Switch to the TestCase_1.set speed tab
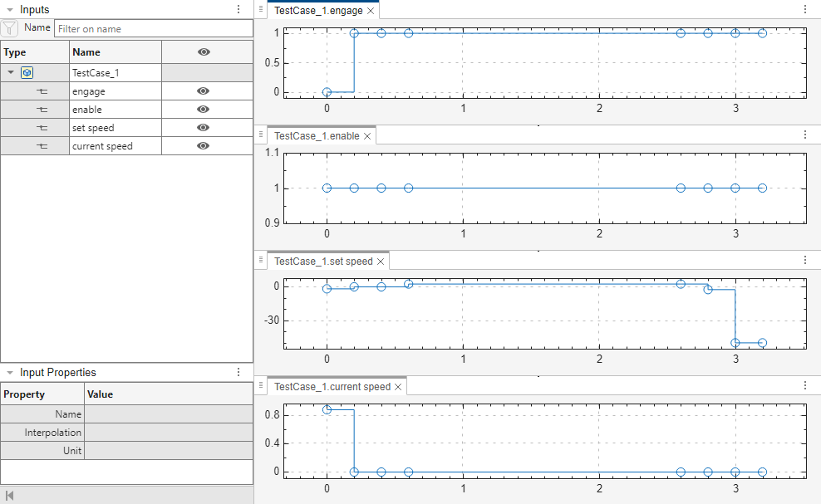Image resolution: width=821 pixels, height=504 pixels. click(x=326, y=260)
